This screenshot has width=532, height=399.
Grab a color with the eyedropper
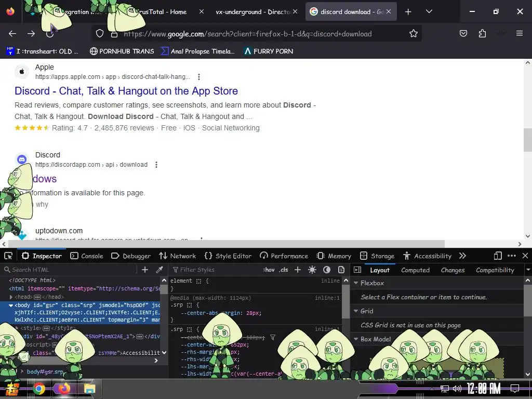(159, 270)
